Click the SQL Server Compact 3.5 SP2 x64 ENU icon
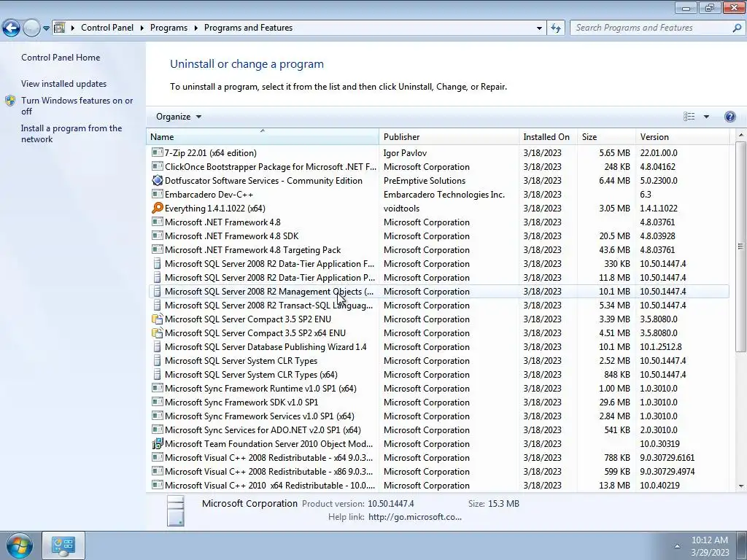This screenshot has height=560, width=747. pos(158,332)
